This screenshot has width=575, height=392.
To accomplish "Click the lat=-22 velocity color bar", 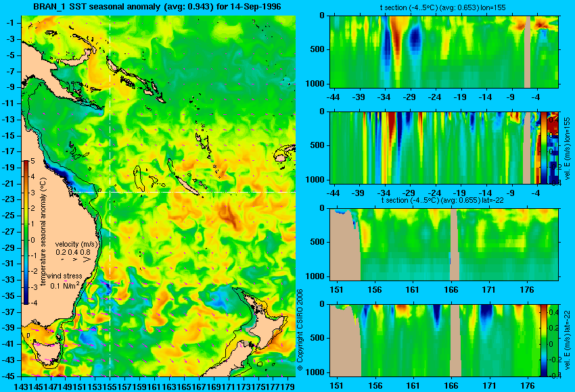I will (543, 341).
